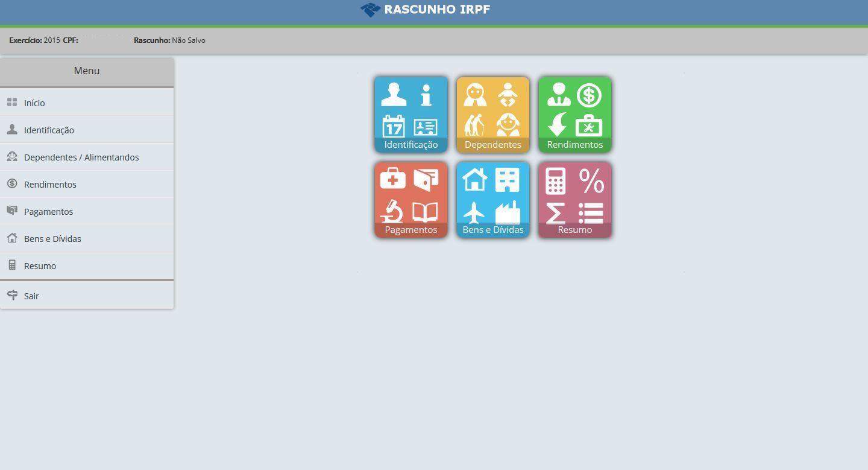Click the calculator icon beside Resumo menu
The image size is (868, 470).
tap(12, 265)
